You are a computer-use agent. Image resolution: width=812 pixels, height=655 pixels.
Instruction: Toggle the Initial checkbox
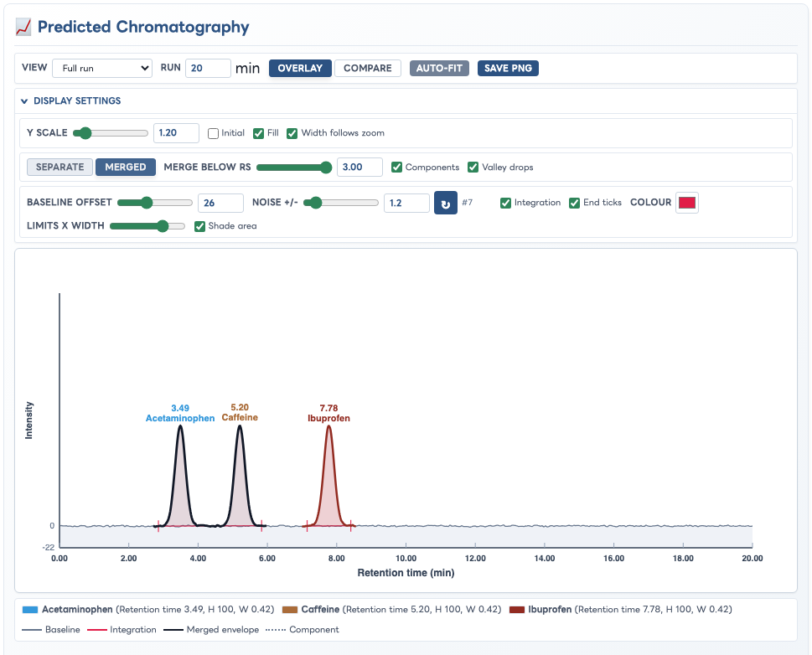click(213, 133)
